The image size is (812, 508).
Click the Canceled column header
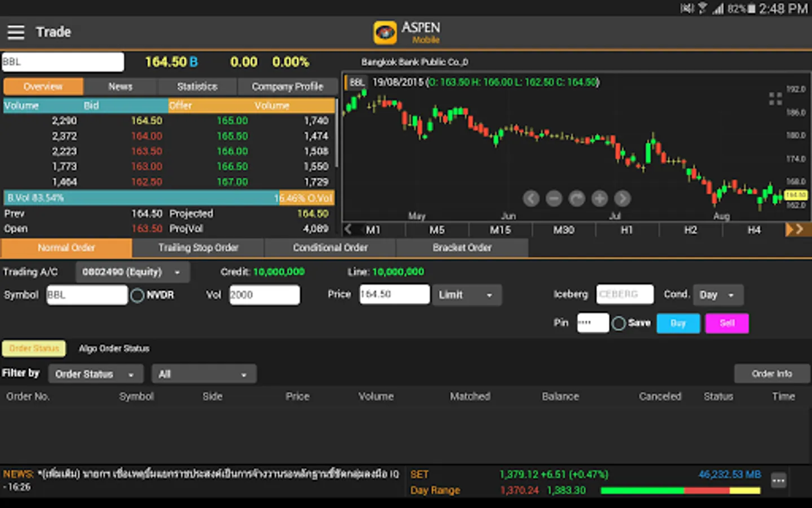pyautogui.click(x=660, y=397)
